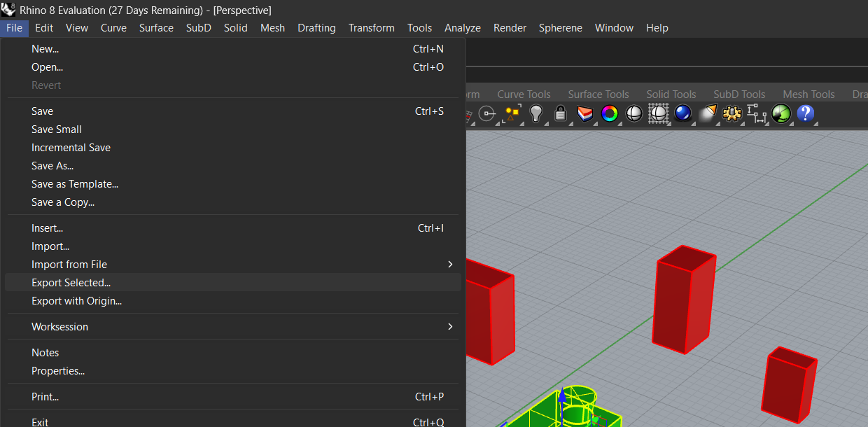The width and height of the screenshot is (868, 427).
Task: Open the SubD Tools tab
Action: pos(739,94)
